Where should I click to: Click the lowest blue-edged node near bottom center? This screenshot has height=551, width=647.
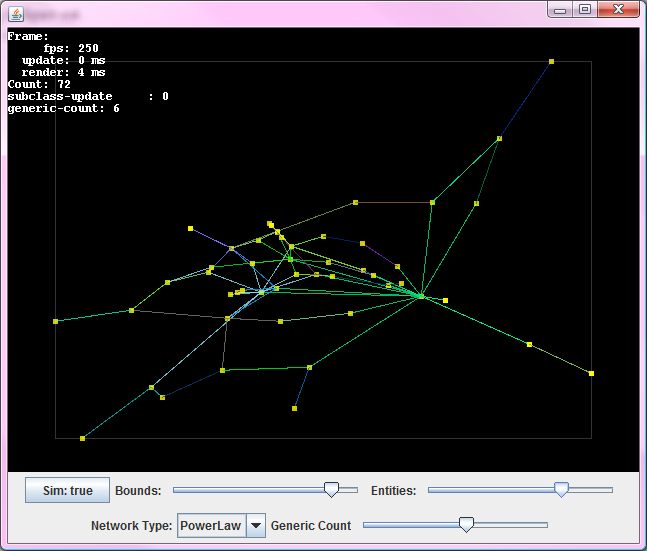(295, 408)
